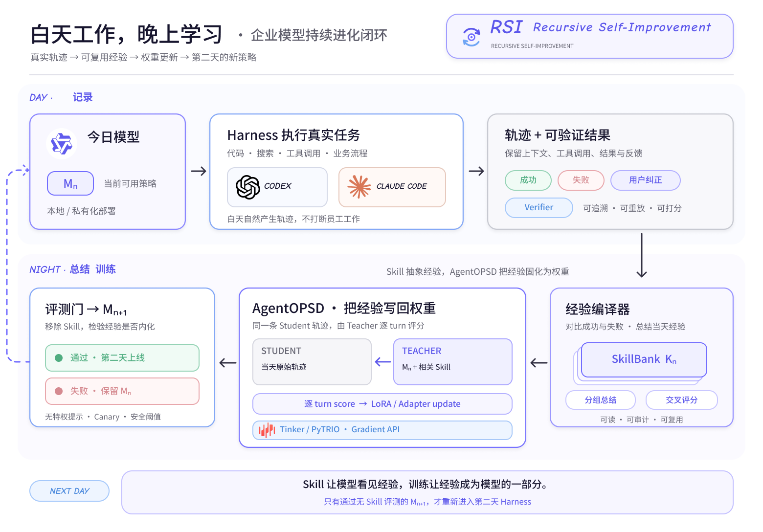Click the NIGHT · 总结 训练 section label
Image resolution: width=763 pixels, height=532 pixels.
(x=72, y=269)
